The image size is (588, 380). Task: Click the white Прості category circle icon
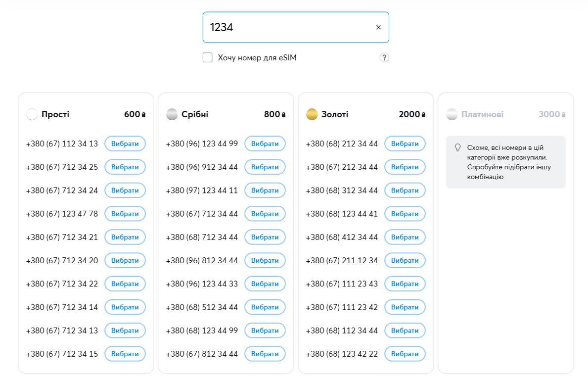click(x=32, y=115)
